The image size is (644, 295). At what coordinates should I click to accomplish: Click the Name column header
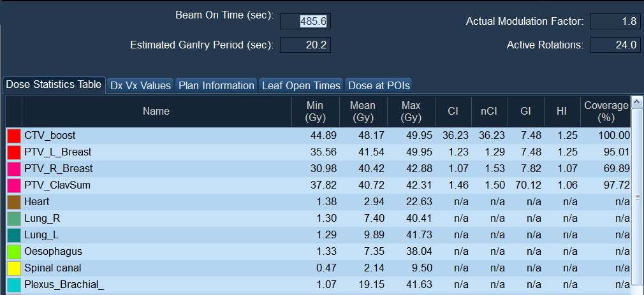(156, 112)
